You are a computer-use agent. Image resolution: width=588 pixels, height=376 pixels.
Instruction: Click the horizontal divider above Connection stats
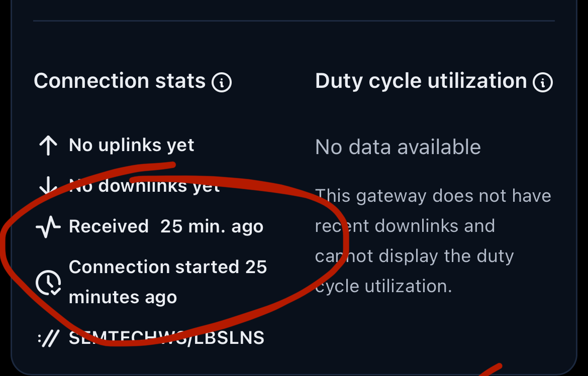pyautogui.click(x=294, y=21)
